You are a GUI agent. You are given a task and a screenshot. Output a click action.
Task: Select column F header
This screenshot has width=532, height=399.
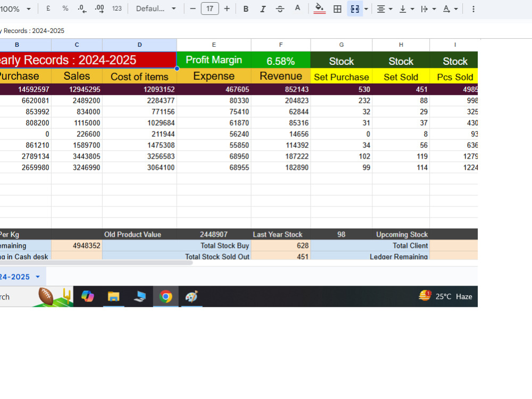280,45
